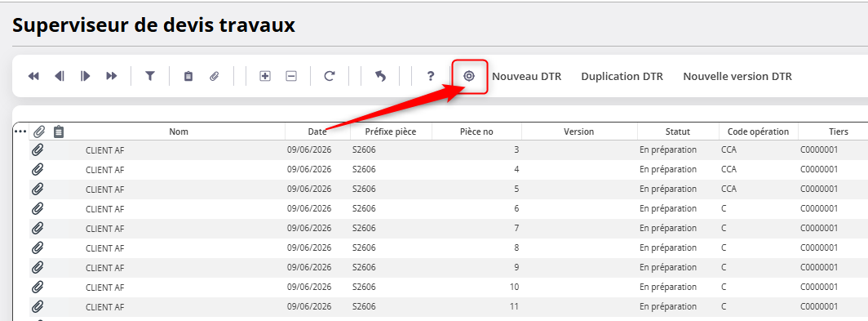
Task: Click Nouvelle version DTR button
Action: (x=737, y=77)
